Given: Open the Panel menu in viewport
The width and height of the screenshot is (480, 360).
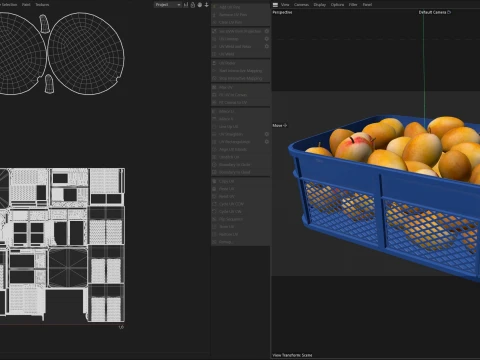Looking at the screenshot, I should (367, 5).
